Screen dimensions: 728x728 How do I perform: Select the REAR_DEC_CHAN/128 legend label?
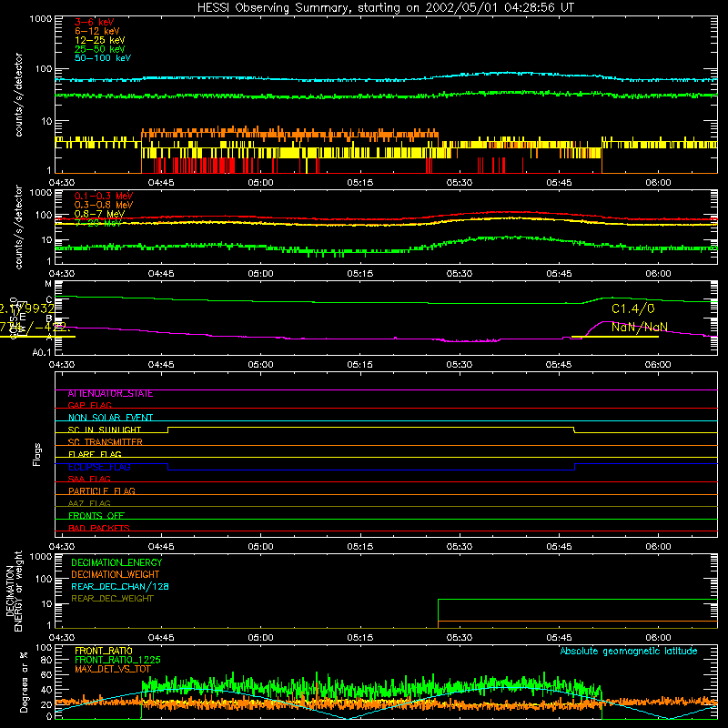(x=120, y=587)
